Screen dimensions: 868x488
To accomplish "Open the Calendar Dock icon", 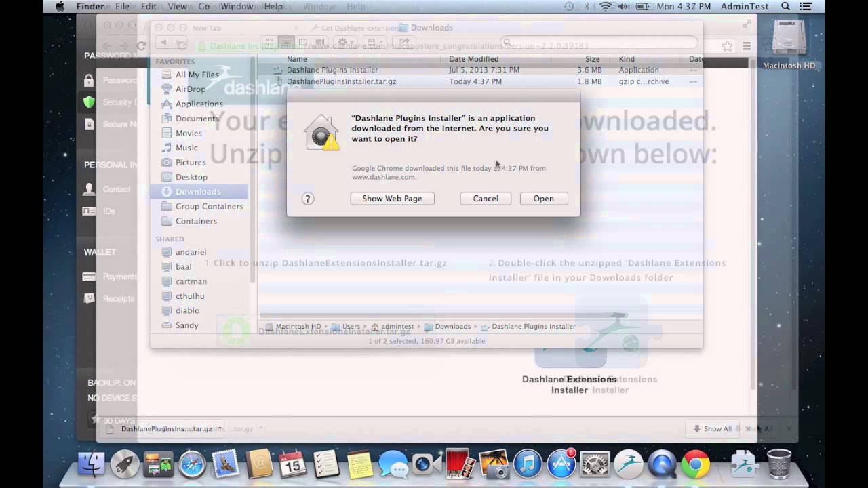I will [x=292, y=465].
